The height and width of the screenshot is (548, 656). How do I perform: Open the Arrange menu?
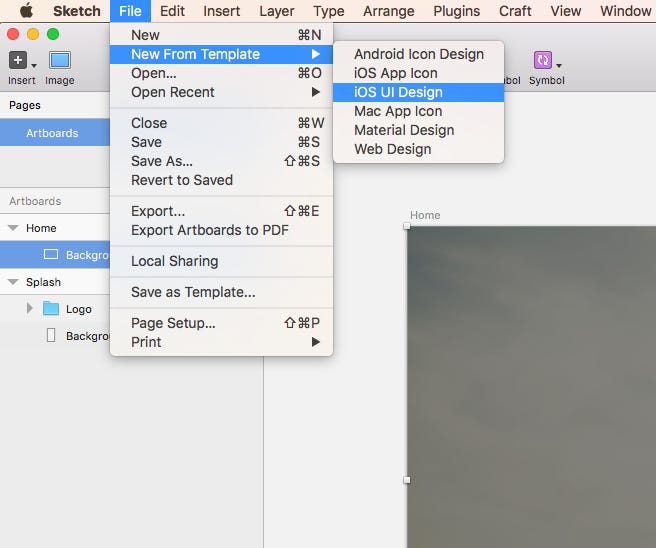389,11
